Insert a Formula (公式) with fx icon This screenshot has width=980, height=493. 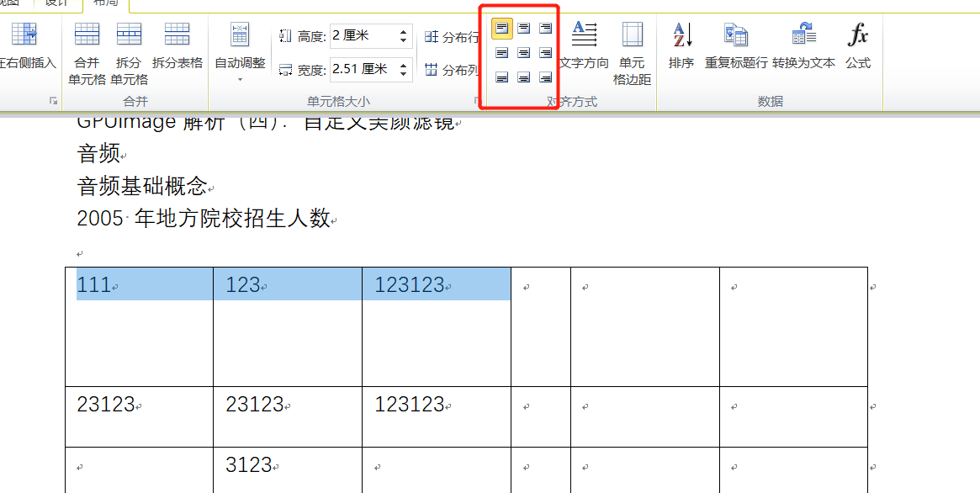pyautogui.click(x=858, y=46)
